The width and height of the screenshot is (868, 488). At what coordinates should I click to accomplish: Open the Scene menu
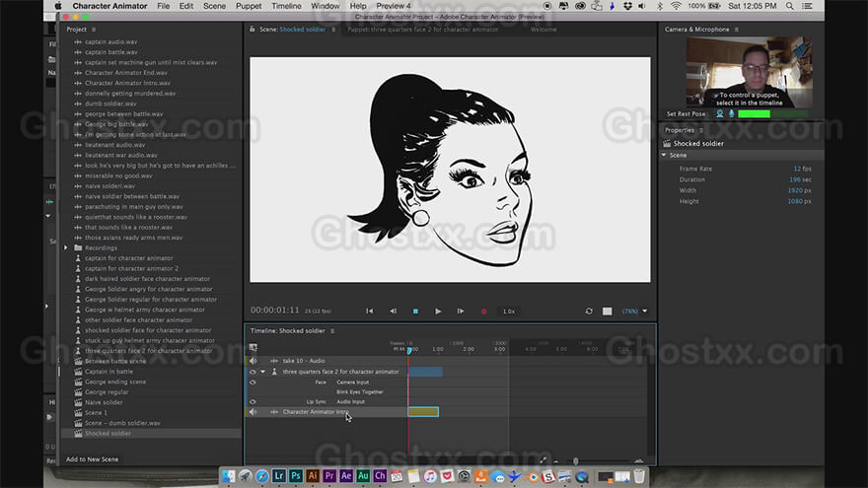point(214,6)
